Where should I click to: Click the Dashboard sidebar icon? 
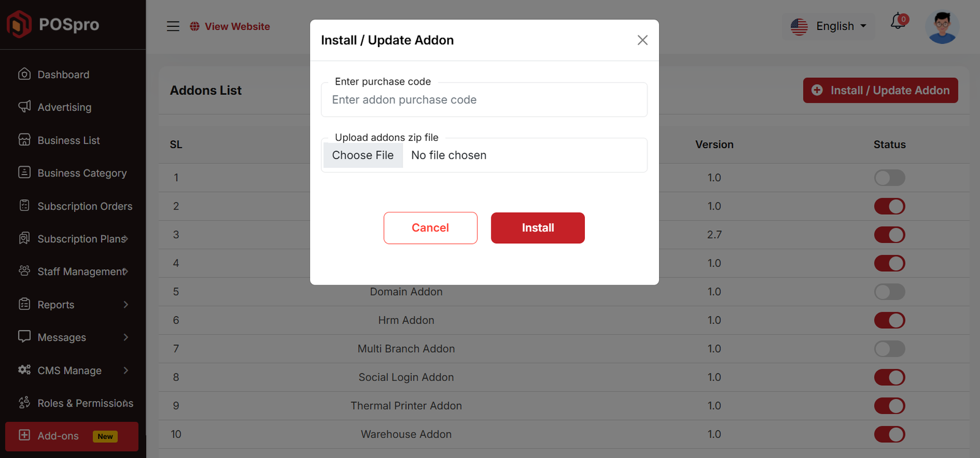[x=24, y=74]
